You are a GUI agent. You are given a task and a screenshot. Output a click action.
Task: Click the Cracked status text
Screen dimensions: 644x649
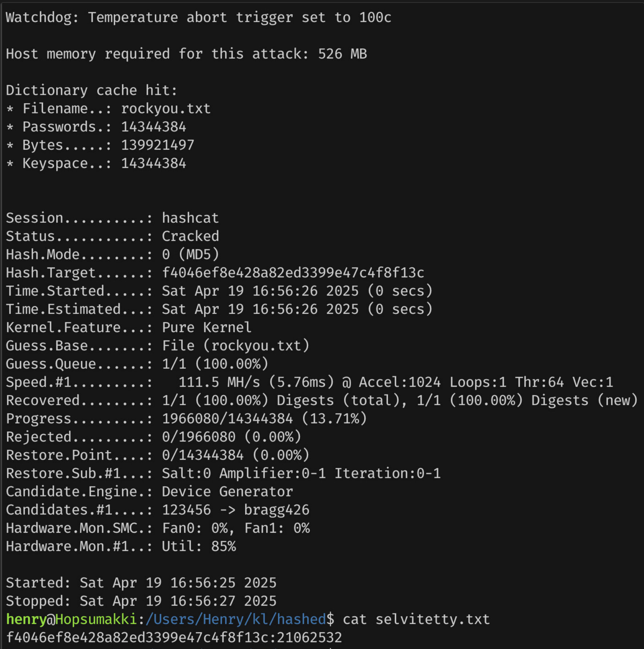point(190,236)
